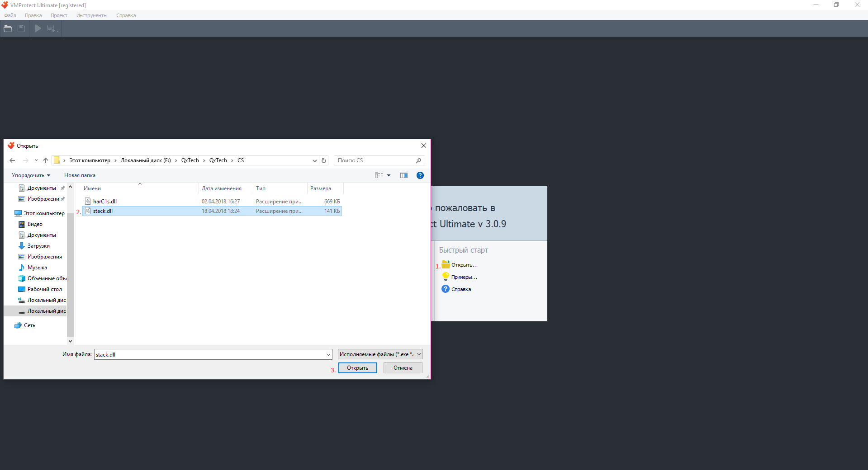868x470 pixels.
Task: Click the sidebar scrollbar down arrow
Action: 70,341
